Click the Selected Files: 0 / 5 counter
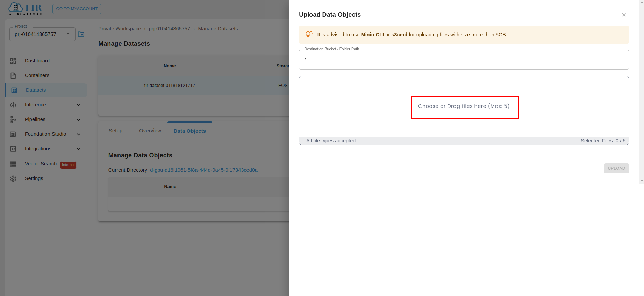644x296 pixels. 603,141
